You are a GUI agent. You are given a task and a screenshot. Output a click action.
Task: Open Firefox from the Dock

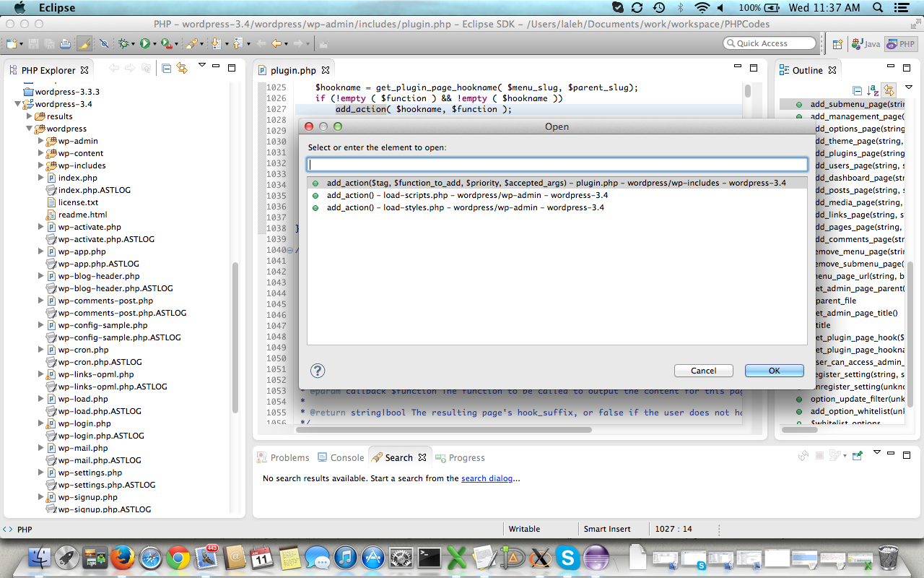pos(122,558)
